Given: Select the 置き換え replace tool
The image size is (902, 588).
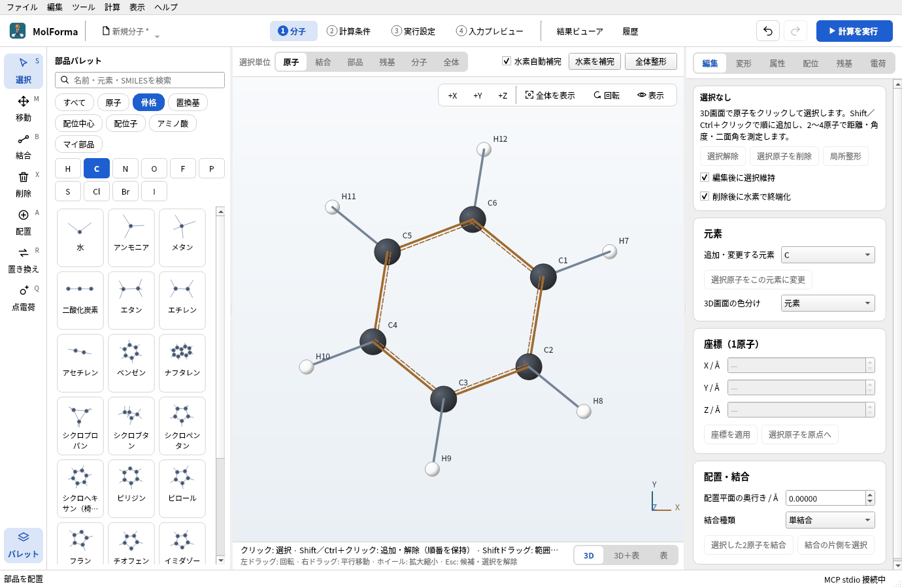Looking at the screenshot, I should [24, 260].
